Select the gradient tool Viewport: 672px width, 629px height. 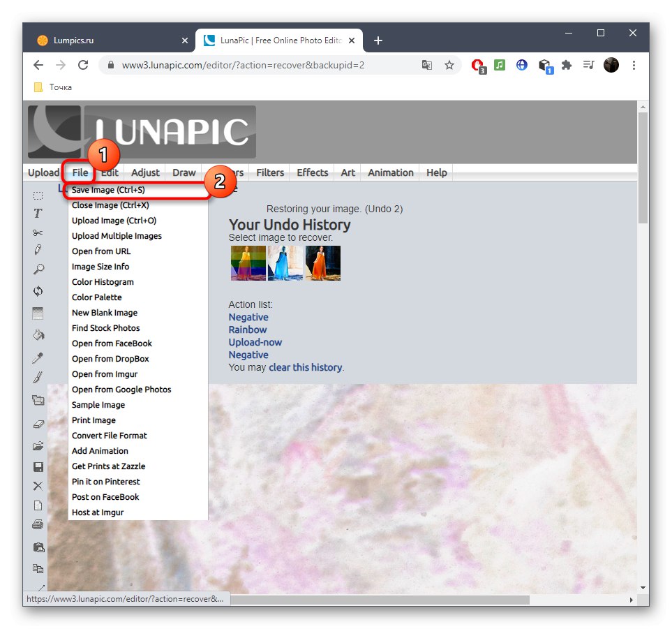click(38, 313)
